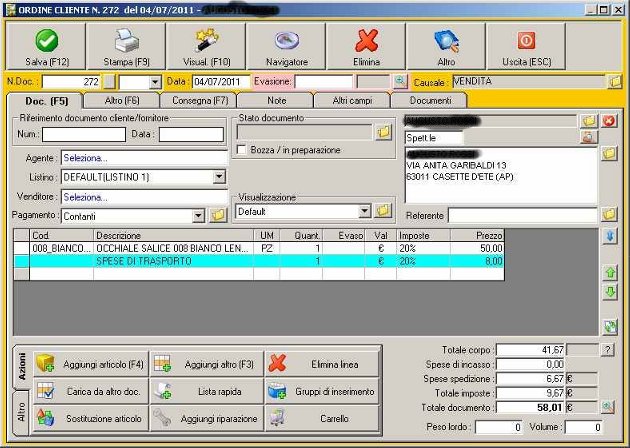The width and height of the screenshot is (630, 448).
Task: Switch to Doc. (F5) tab
Action: [46, 101]
